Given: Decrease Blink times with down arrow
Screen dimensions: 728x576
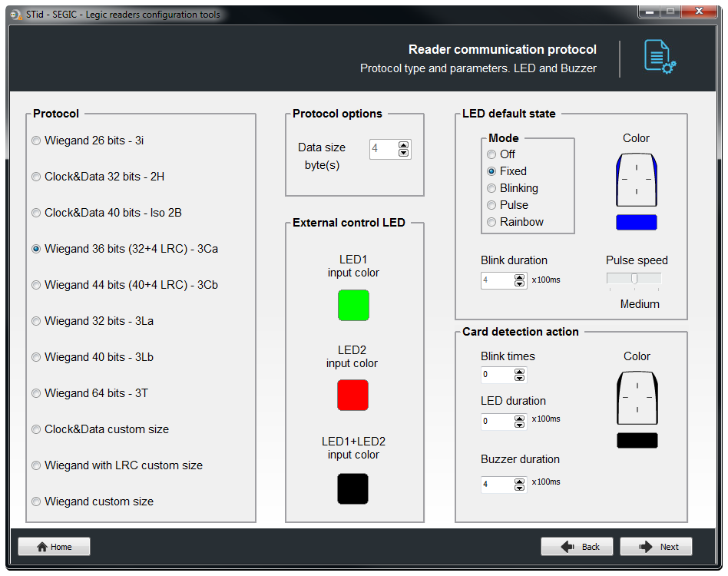Looking at the screenshot, I should coord(519,379).
